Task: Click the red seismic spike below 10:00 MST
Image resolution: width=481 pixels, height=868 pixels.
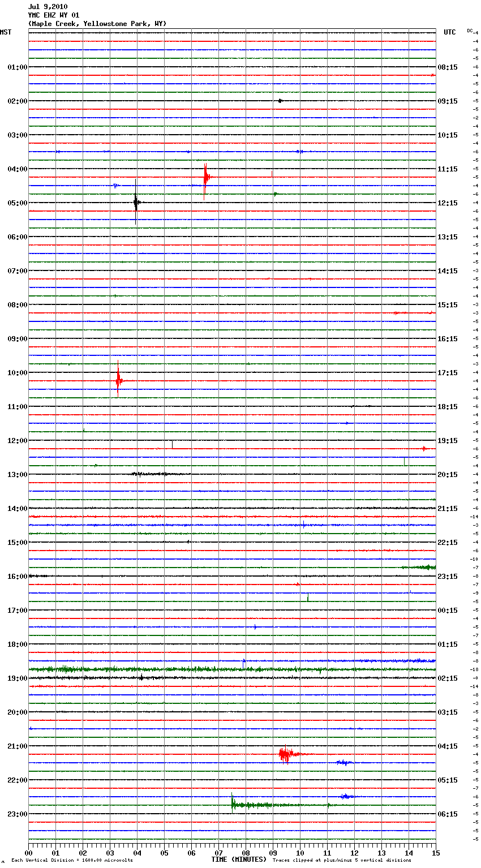Action: click(118, 379)
